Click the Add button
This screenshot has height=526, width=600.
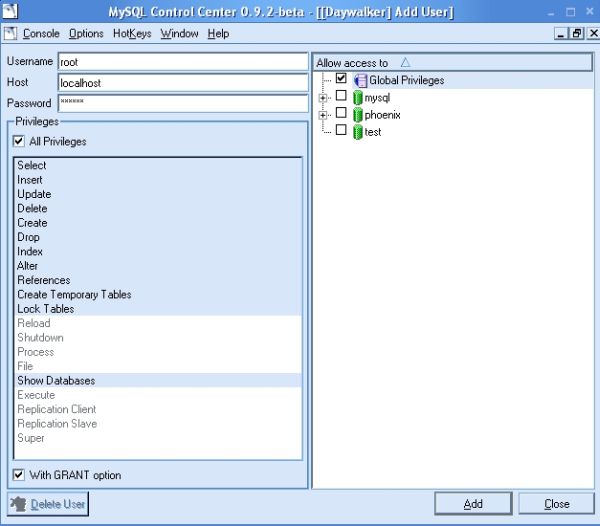(473, 504)
